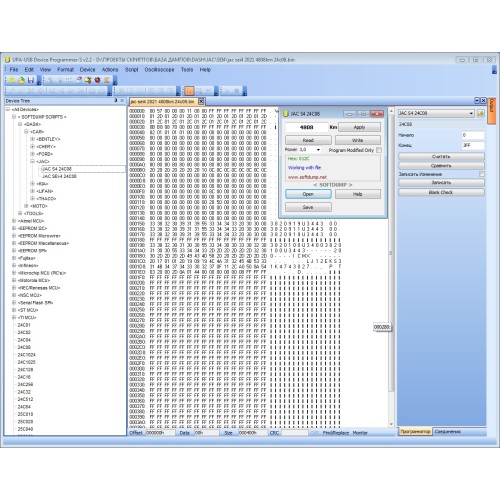Image resolution: width=500 pixels, height=500 pixels.
Task: Pin the Device Tree panel
Action: (116, 100)
